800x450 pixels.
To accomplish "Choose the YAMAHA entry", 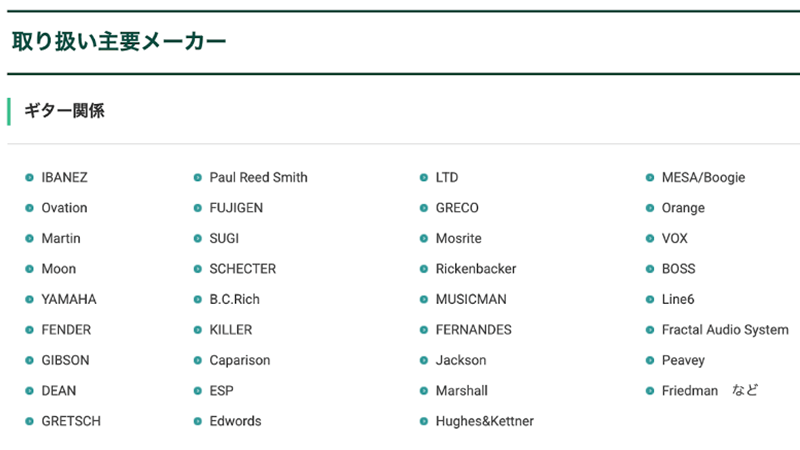I will 69,299.
